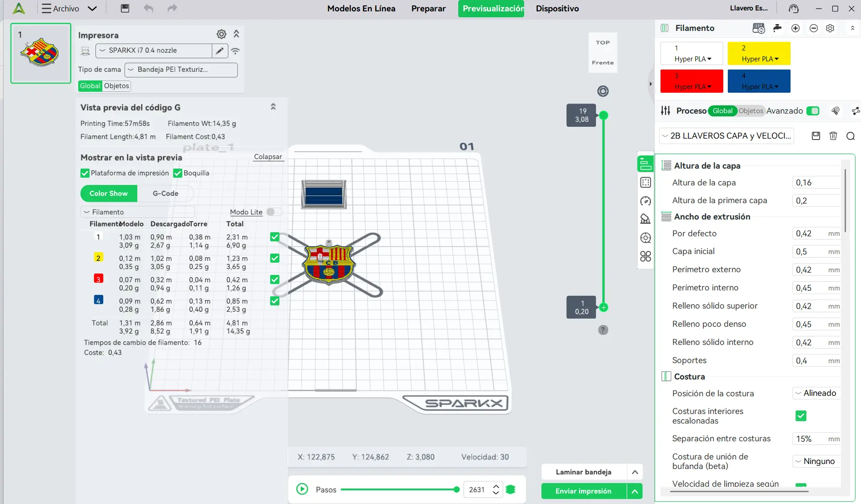Select Objetos tab under printer panel
861x504 pixels.
117,86
